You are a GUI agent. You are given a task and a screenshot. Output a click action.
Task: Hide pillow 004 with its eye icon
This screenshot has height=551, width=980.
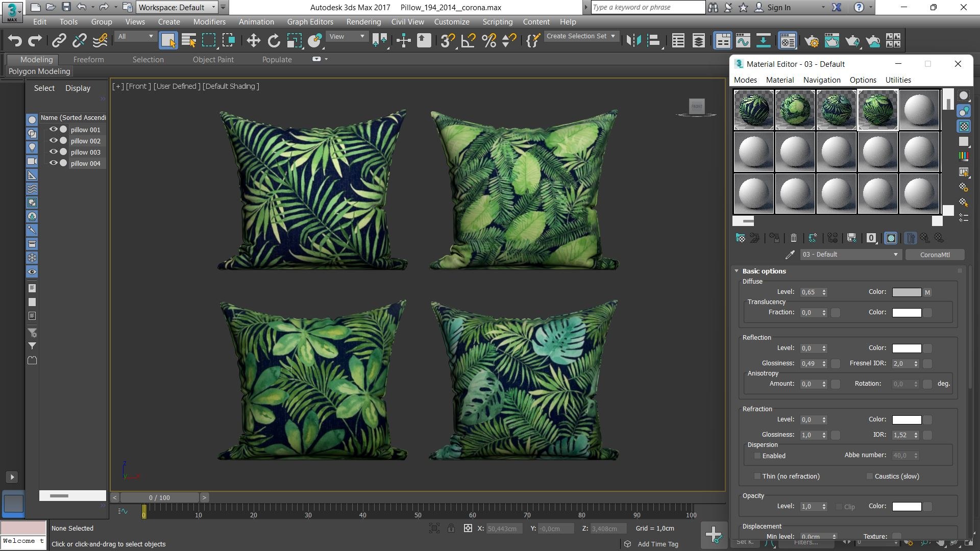(x=53, y=163)
